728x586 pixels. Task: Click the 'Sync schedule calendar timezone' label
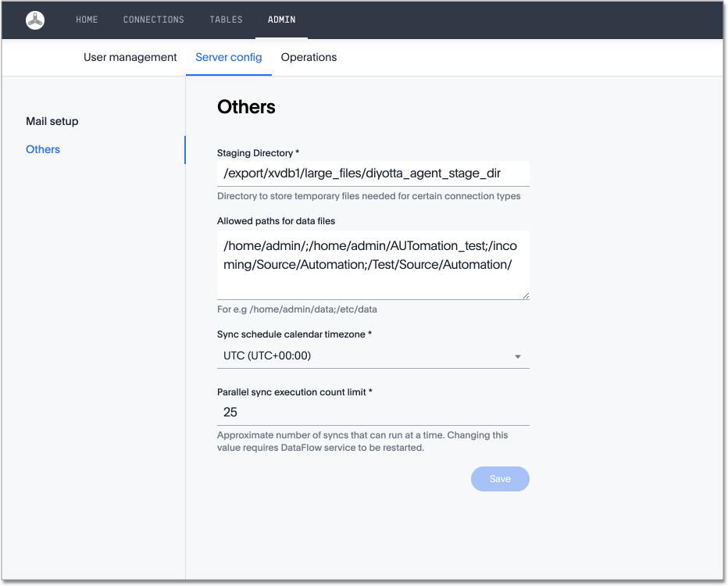pyautogui.click(x=294, y=334)
